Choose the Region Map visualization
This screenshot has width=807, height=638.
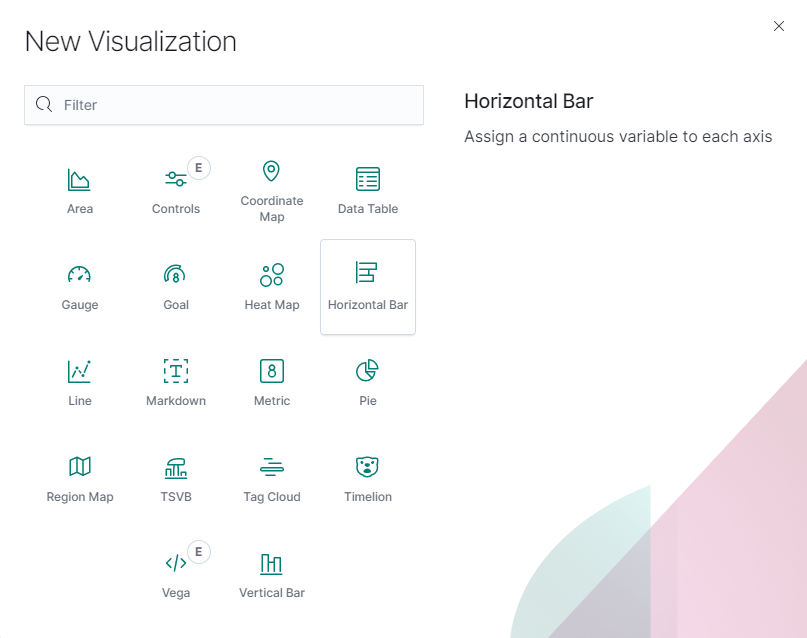pos(80,479)
